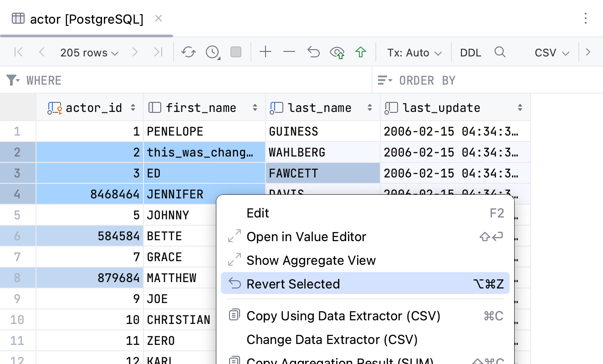Close the actor [PostgreSQL] tab
This screenshot has height=364, width=603.
pos(158,19)
